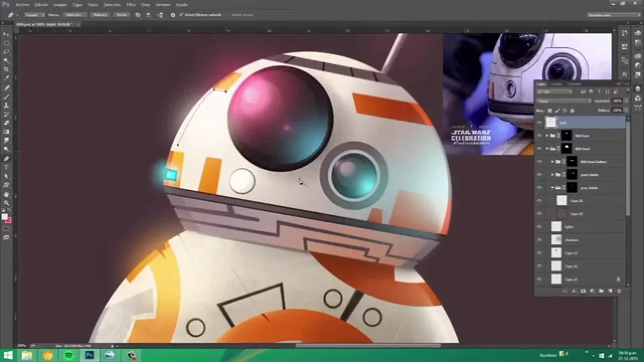Screen dimensions: 644x362
Task: Collapse the BB8 Head group
Action: 547,148
